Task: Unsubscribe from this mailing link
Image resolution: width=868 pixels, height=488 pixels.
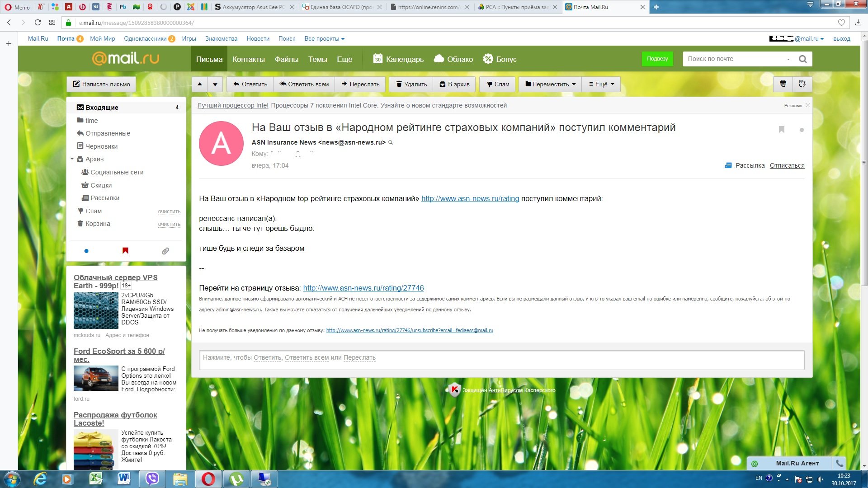Action: tap(787, 165)
